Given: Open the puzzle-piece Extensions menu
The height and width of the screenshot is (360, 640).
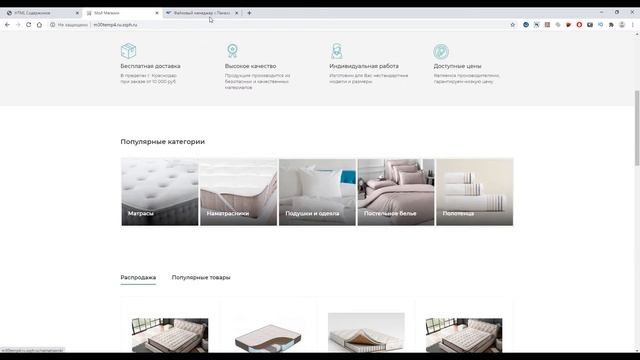Looking at the screenshot, I should click(611, 25).
